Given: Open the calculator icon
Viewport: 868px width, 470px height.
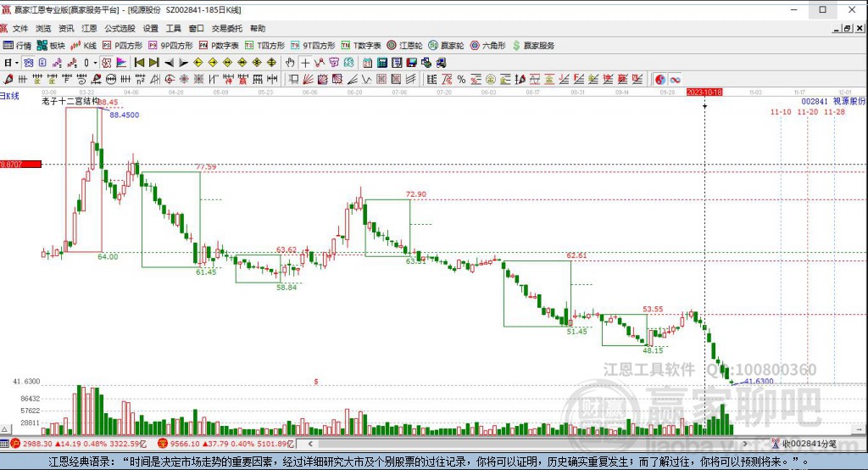Looking at the screenshot, I should click(x=382, y=63).
